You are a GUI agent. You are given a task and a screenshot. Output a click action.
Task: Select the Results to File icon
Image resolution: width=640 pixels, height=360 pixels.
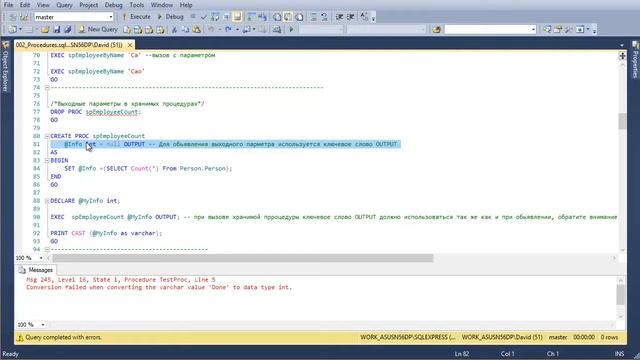tap(299, 17)
